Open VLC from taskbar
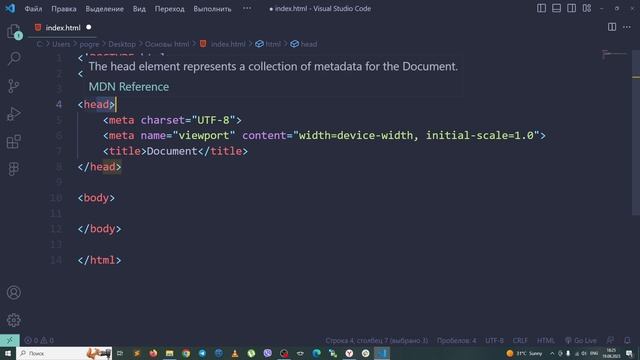 pyautogui.click(x=235, y=353)
